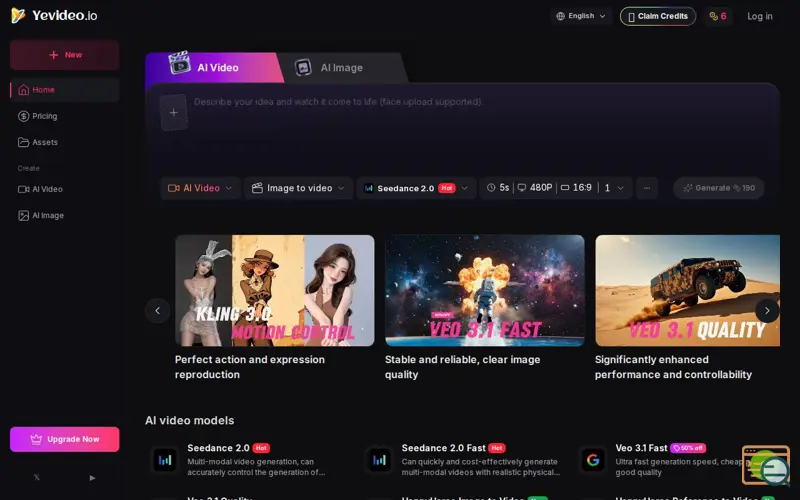Open the Veo 3.1 Quality banner thumbnail
Screen dimensions: 800x500
point(687,291)
